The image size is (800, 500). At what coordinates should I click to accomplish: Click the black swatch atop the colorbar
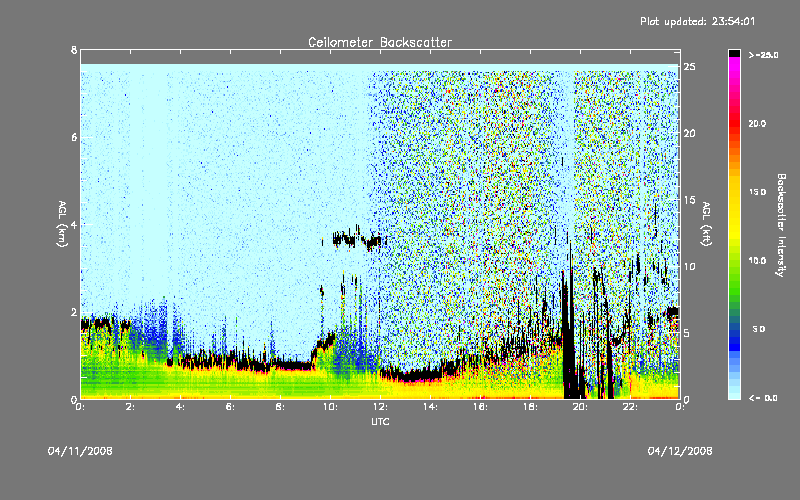tap(734, 53)
